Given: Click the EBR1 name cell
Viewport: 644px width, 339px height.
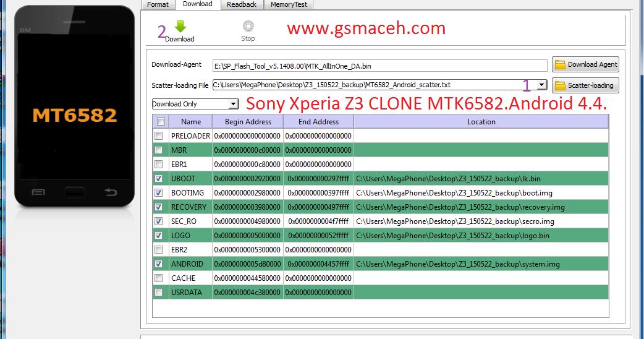Looking at the screenshot, I should pyautogui.click(x=190, y=165).
